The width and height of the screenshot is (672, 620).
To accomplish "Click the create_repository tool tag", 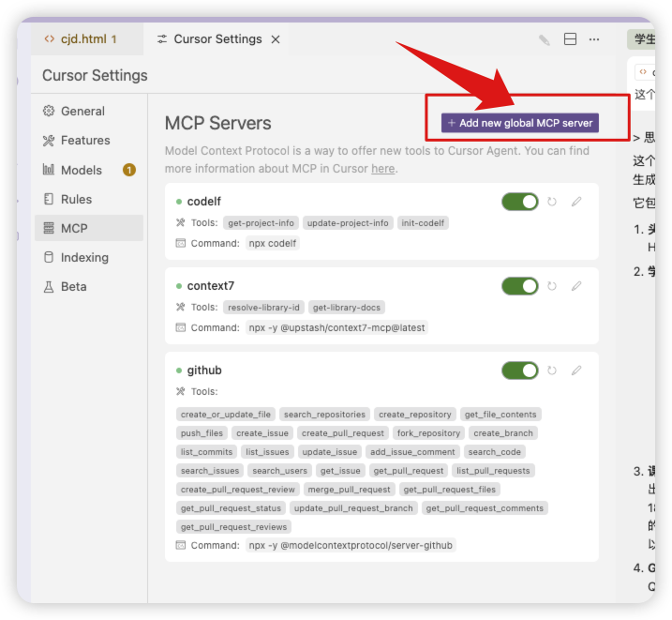I will pos(415,415).
